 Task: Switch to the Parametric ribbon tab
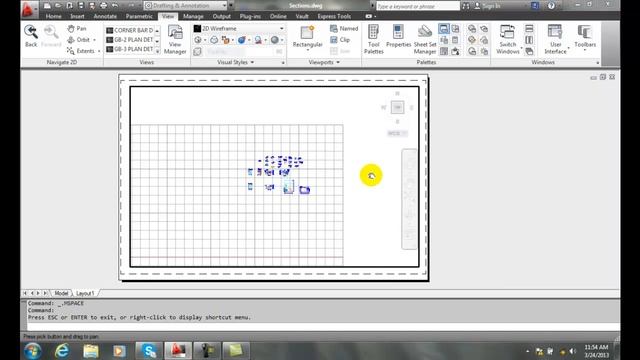click(139, 16)
